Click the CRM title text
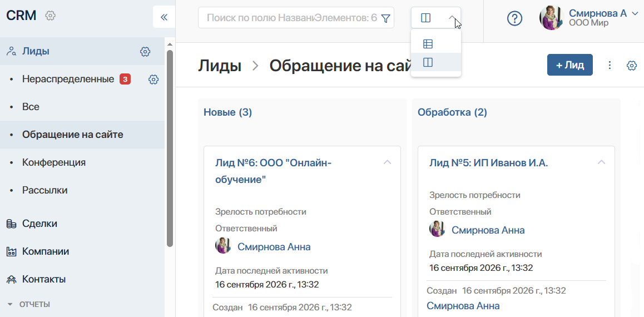The image size is (644, 317). [21, 16]
